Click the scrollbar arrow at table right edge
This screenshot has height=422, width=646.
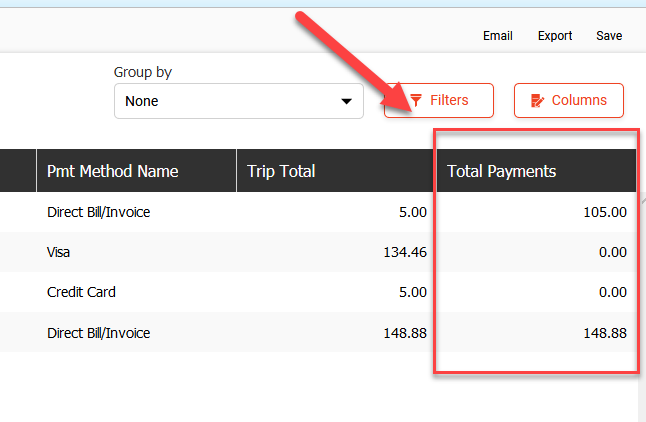coord(643,201)
